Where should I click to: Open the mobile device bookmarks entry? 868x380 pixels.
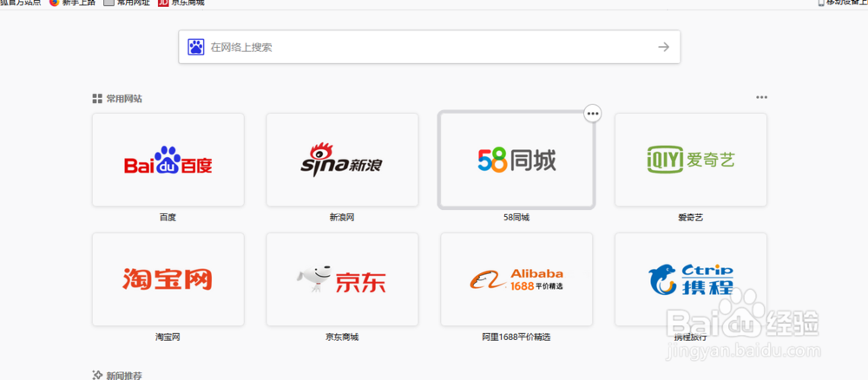(x=843, y=3)
